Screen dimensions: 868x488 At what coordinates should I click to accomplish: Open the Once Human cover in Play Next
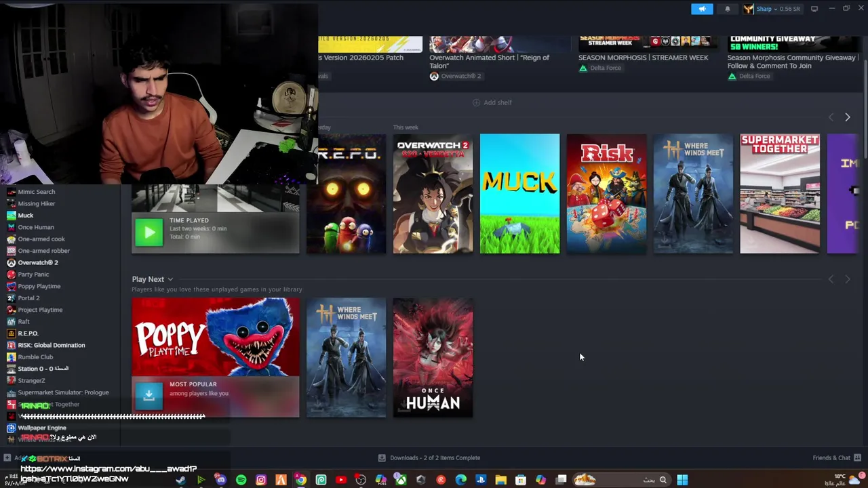point(433,358)
